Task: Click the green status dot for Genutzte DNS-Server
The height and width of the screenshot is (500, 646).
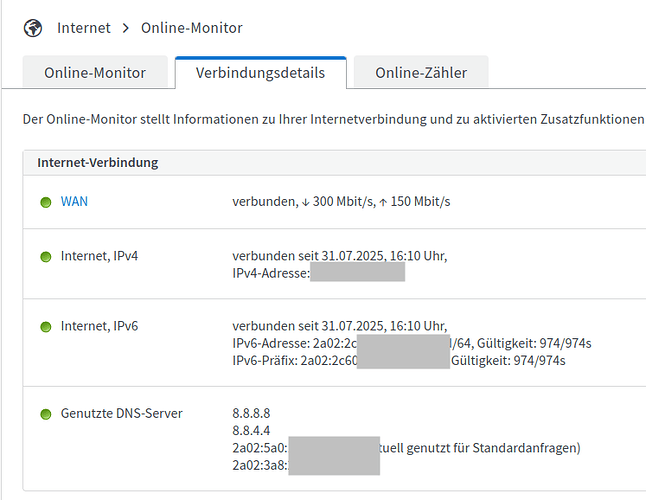Action: click(46, 414)
